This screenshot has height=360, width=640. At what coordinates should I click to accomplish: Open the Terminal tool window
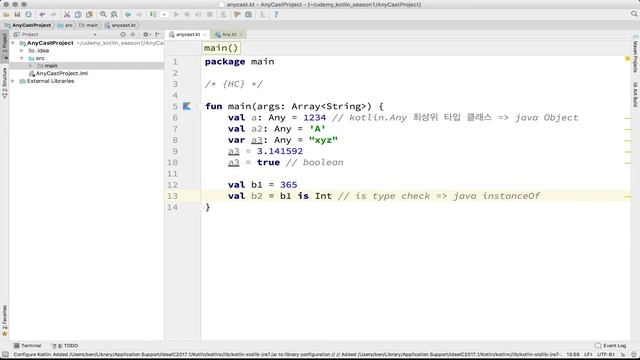(x=27, y=346)
